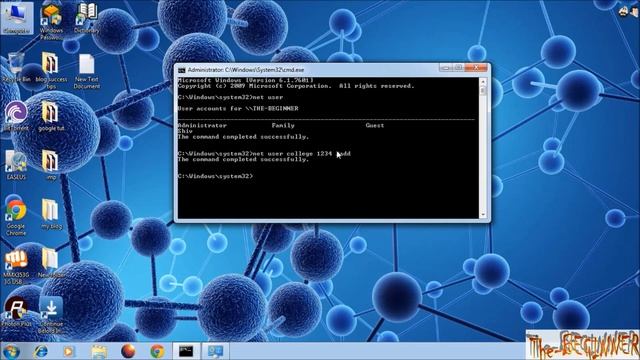Viewport: 640px width, 360px height.
Task: Click the cmd vertical scrollbar thumb
Action: (x=483, y=91)
